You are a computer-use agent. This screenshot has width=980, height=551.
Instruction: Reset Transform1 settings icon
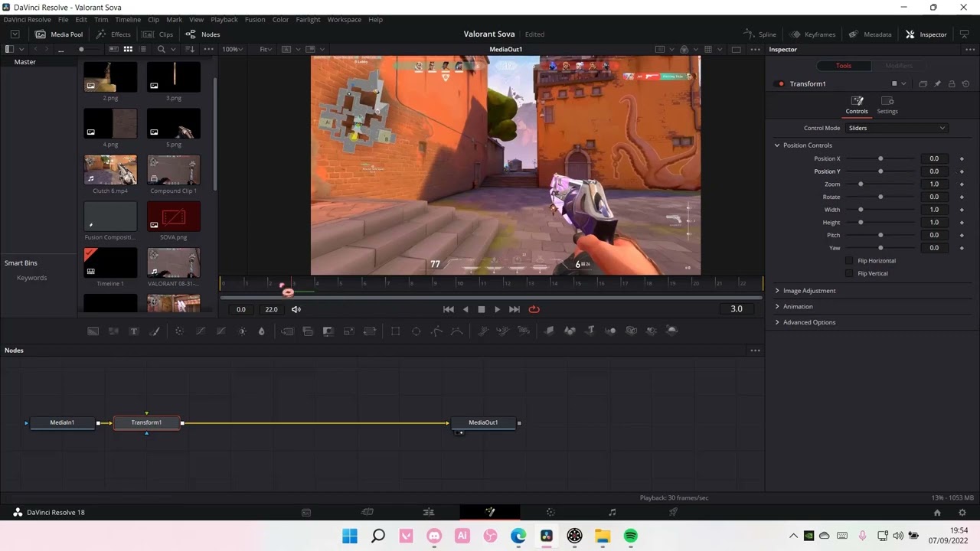coord(965,83)
